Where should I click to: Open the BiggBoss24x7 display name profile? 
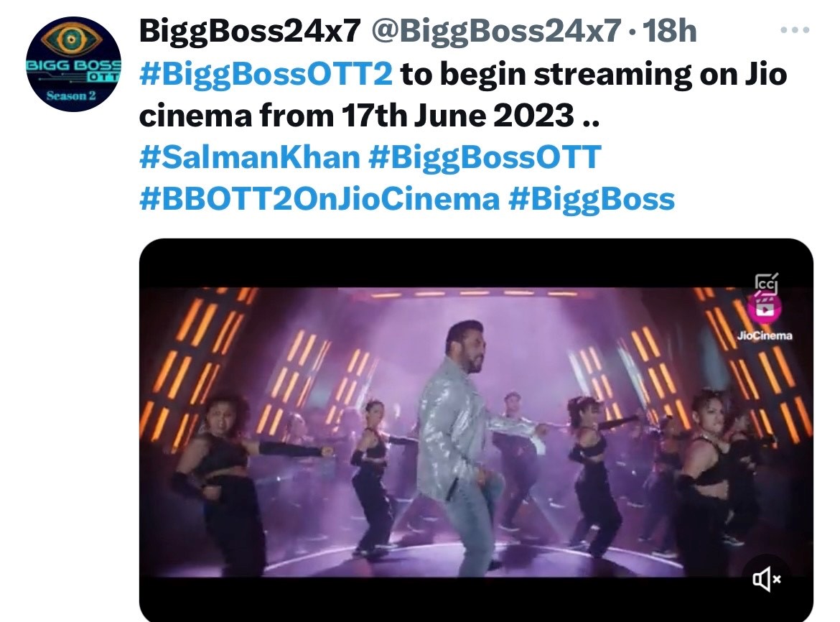(x=251, y=32)
